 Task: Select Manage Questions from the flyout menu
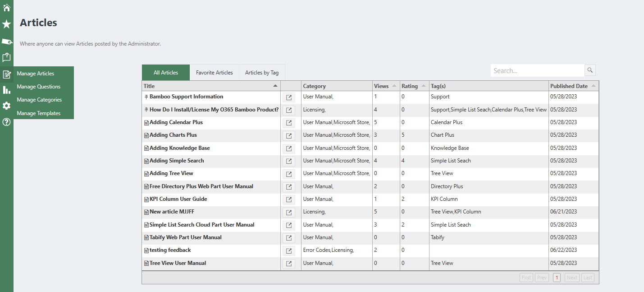pyautogui.click(x=38, y=87)
